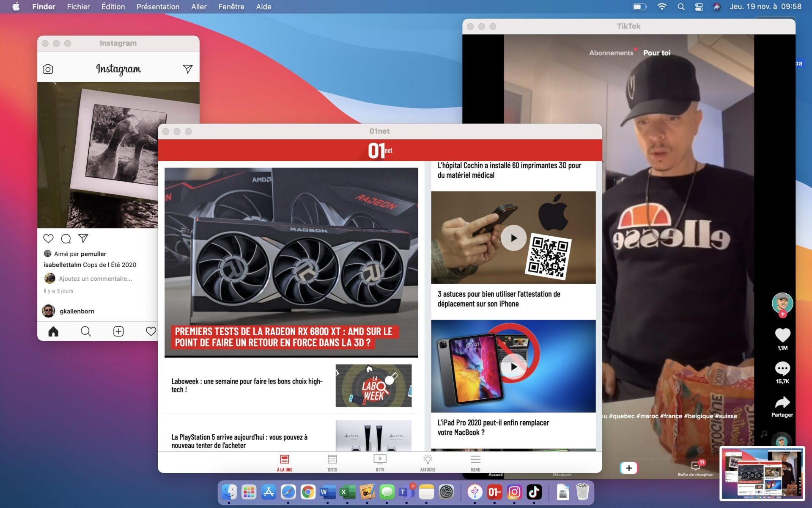Open the Édition menu

tap(113, 7)
